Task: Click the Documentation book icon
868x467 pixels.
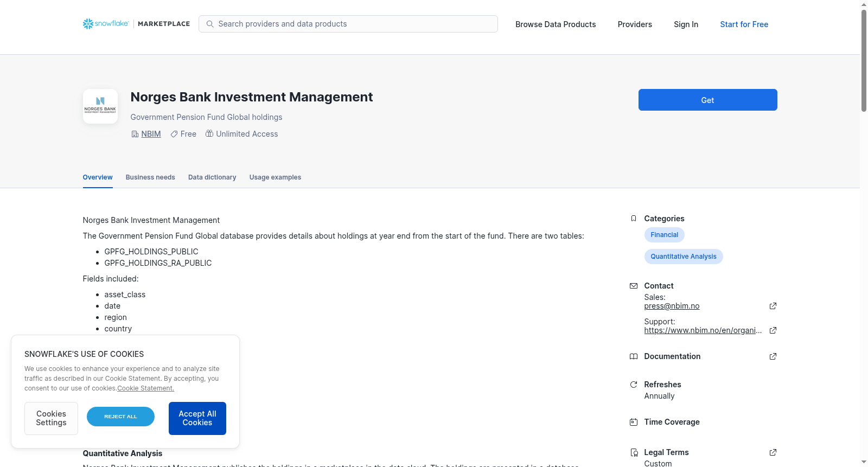Action: [x=634, y=356]
